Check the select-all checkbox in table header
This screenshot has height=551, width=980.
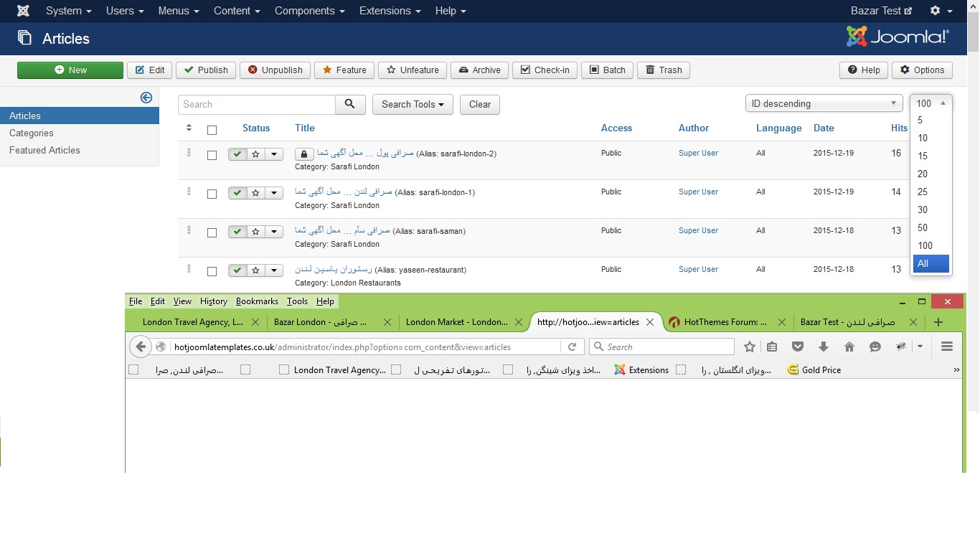212,130
